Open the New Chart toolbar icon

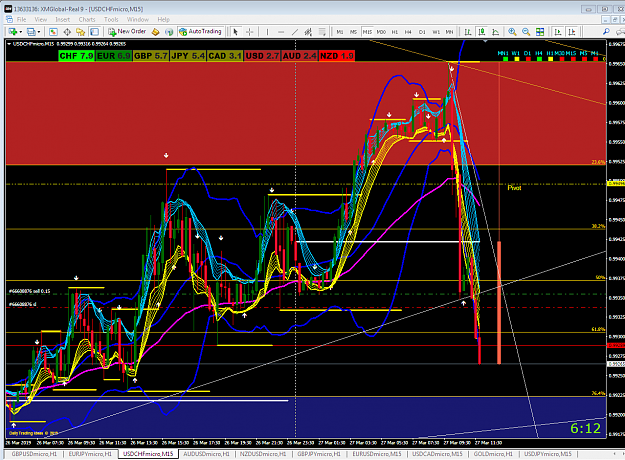(12, 31)
